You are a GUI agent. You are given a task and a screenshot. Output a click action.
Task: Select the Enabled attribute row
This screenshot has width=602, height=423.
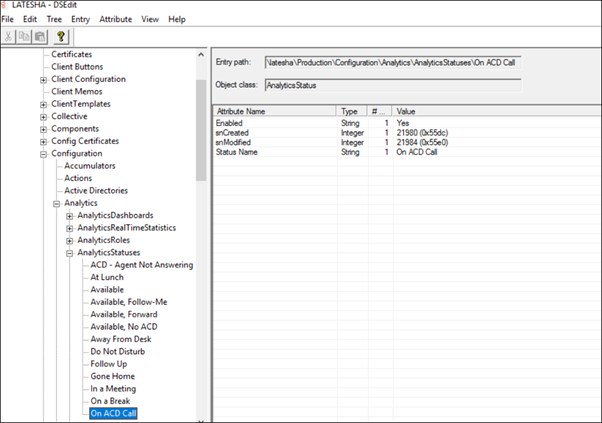230,122
